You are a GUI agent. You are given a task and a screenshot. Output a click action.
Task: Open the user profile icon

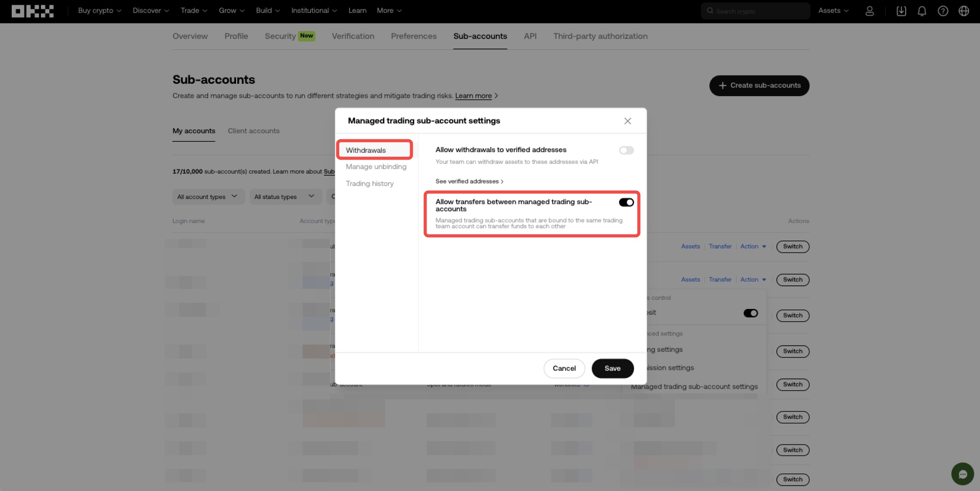869,11
